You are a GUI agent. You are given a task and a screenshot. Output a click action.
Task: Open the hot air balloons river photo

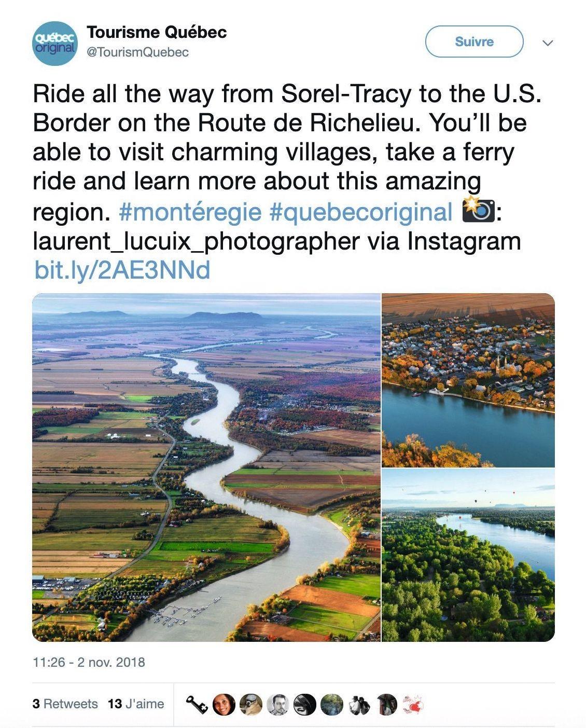(x=468, y=555)
